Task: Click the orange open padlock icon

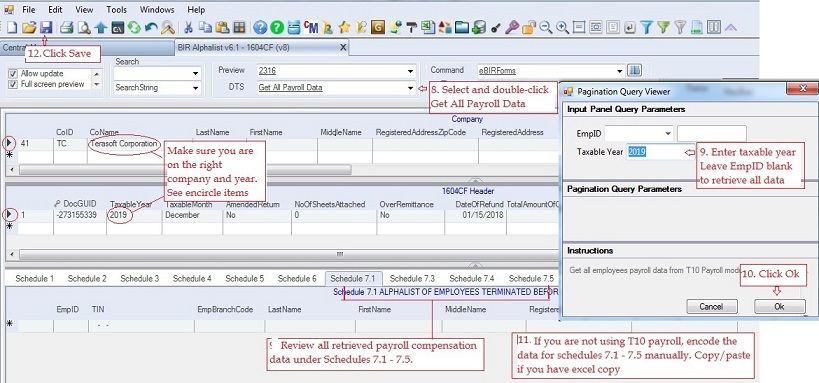Action: click(x=529, y=27)
